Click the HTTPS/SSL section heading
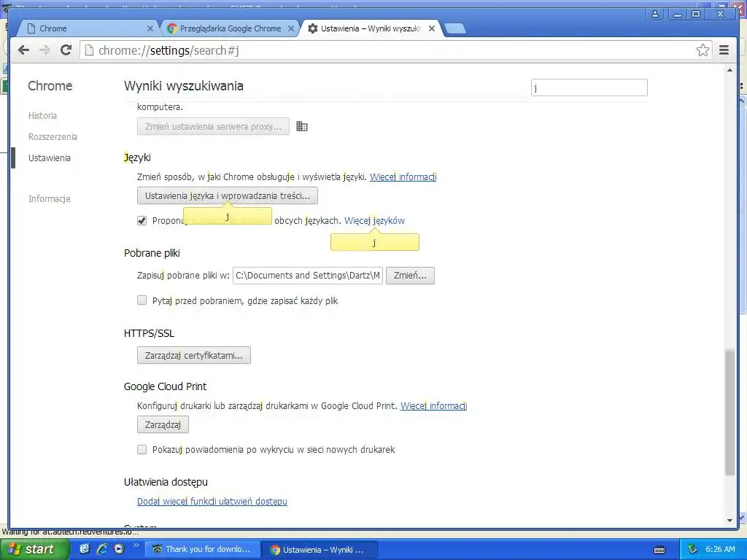 tap(149, 333)
